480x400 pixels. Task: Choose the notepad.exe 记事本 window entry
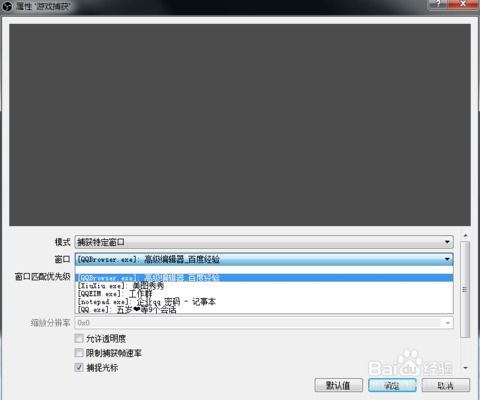(264, 302)
